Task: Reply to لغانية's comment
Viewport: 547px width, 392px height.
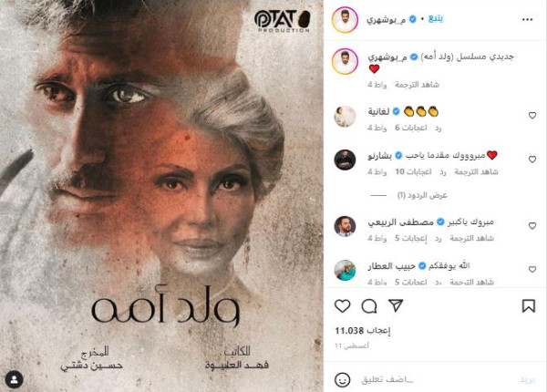Action: [x=439, y=129]
